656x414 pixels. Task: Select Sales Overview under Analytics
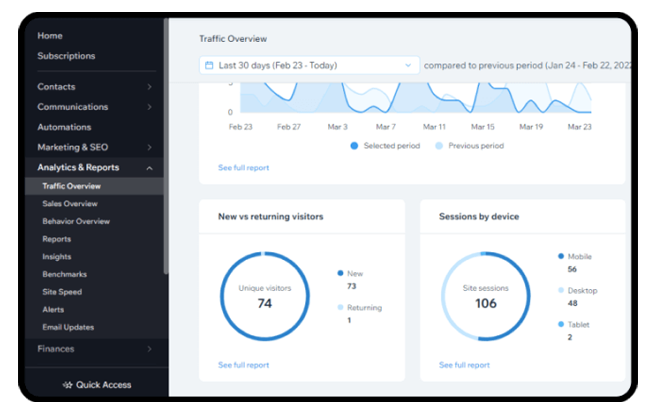(70, 203)
